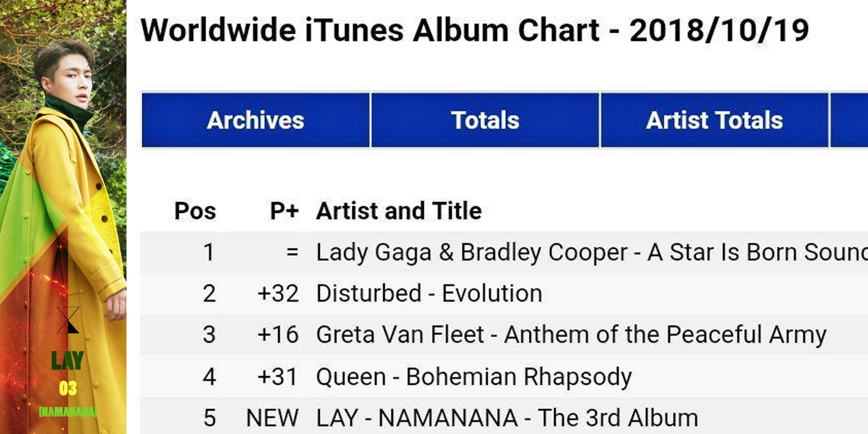This screenshot has width=868, height=434.
Task: Open the Archives tab
Action: 255,120
